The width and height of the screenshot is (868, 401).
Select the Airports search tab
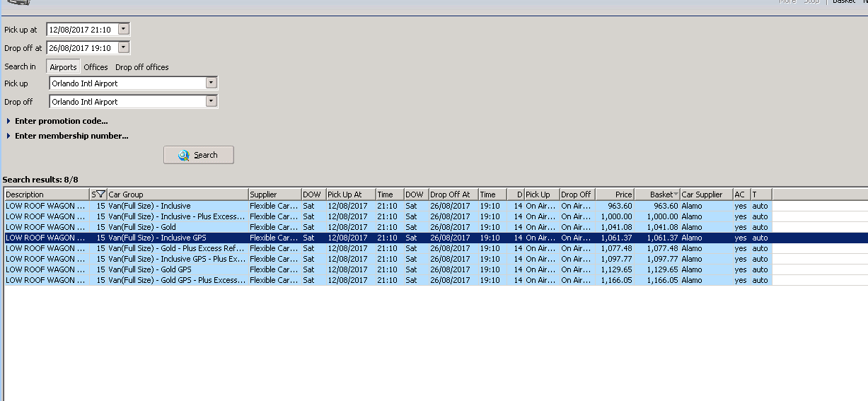pyautogui.click(x=63, y=67)
